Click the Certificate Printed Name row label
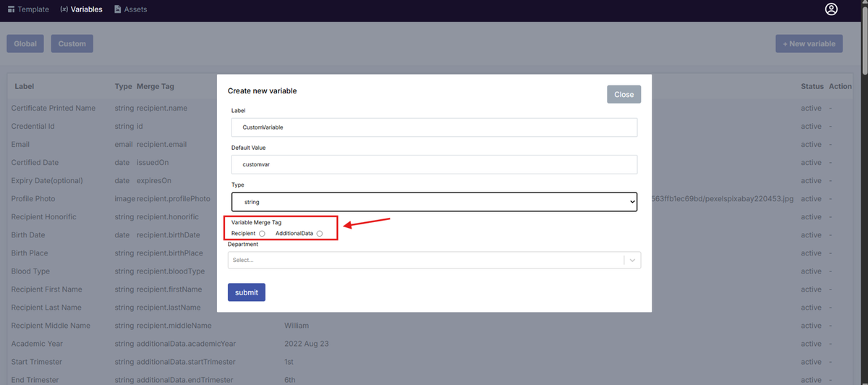Screen dimensions: 868x385 pyautogui.click(x=54, y=108)
